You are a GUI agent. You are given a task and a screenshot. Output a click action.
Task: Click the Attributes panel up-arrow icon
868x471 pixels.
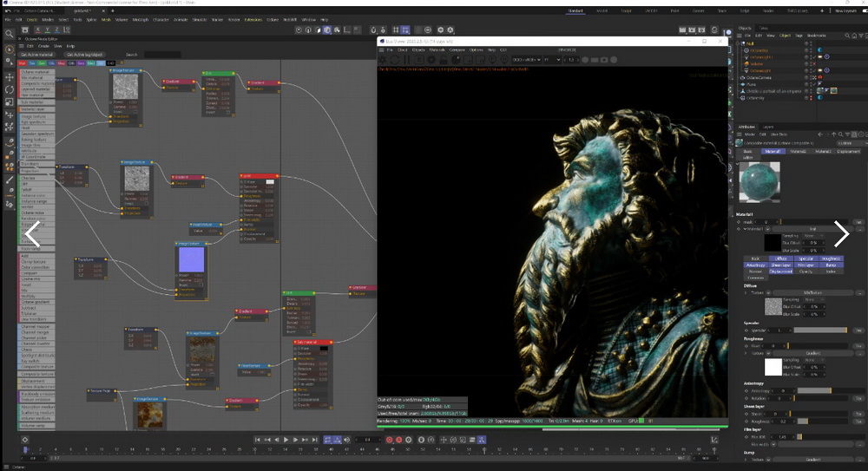pyautogui.click(x=833, y=134)
